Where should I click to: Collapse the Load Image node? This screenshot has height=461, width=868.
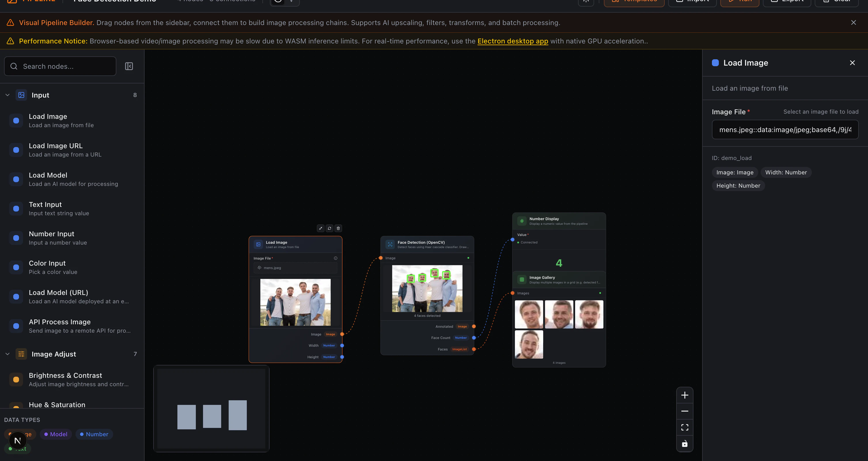point(321,228)
